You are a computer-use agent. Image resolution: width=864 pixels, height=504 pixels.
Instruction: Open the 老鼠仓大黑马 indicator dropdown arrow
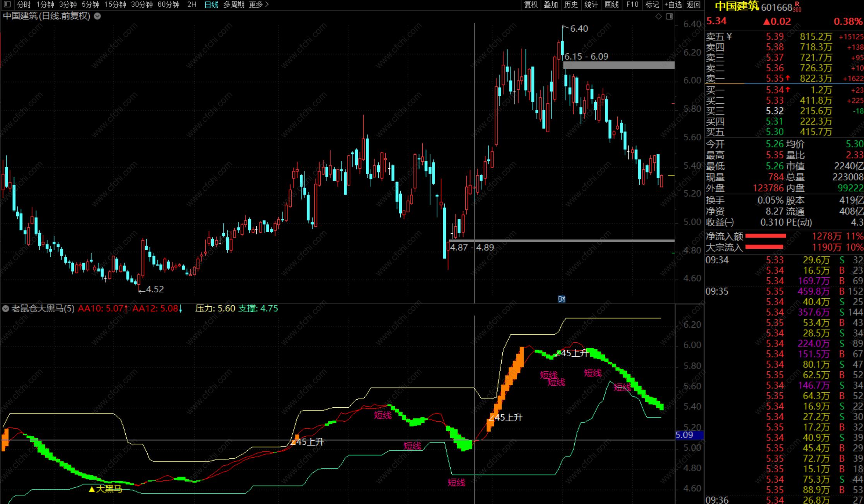[x=5, y=309]
